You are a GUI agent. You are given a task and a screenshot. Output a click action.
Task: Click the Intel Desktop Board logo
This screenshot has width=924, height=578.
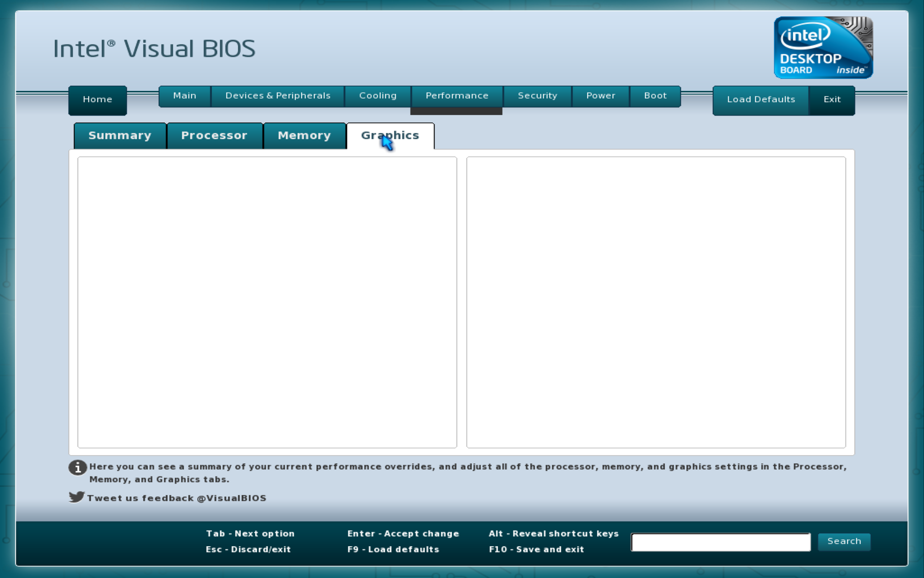coord(823,47)
